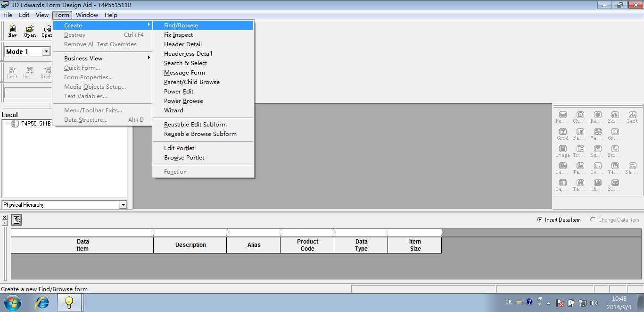Image resolution: width=644 pixels, height=312 pixels.
Task: Choose Parent/Child Browse form type
Action: 203,82
